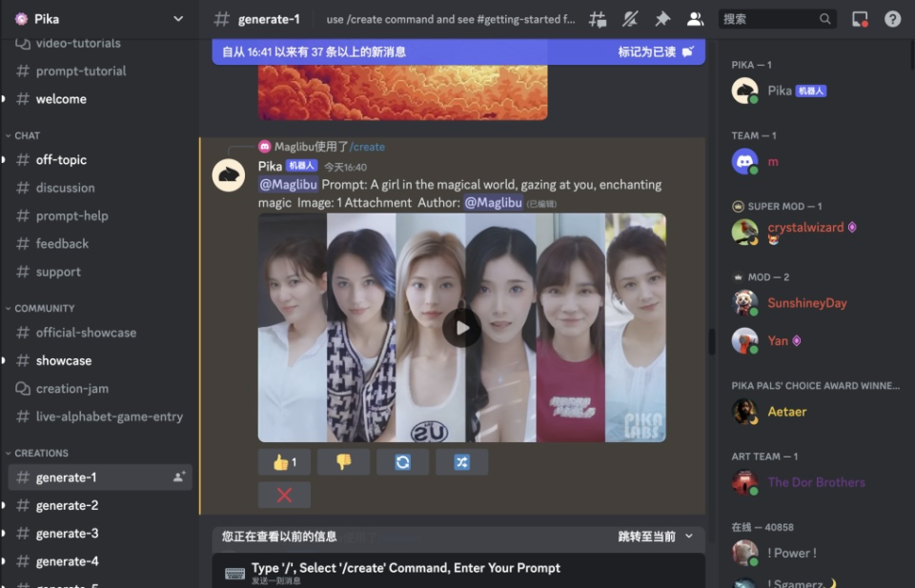The height and width of the screenshot is (588, 915).
Task: Open the threads browser icon
Action: 598,19
